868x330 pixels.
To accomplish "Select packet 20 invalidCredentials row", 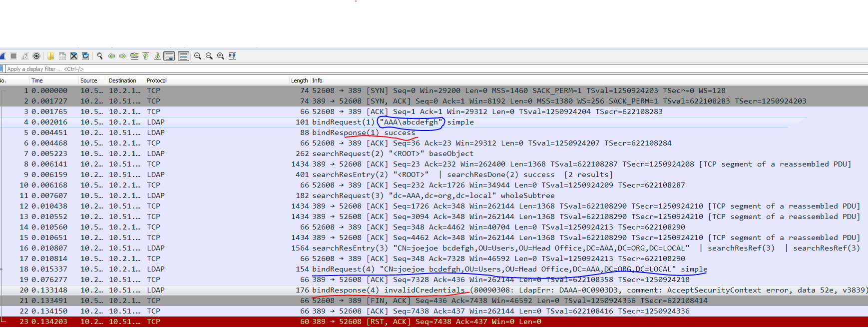I will (434, 290).
